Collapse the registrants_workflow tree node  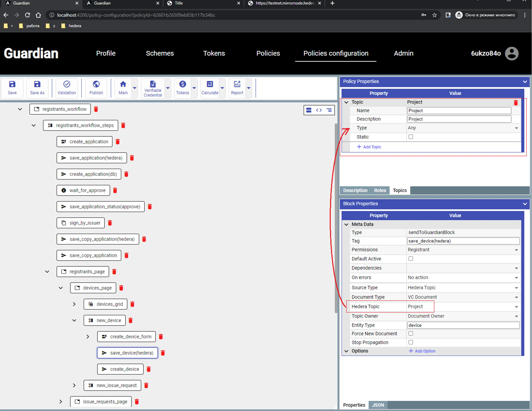tap(20, 109)
